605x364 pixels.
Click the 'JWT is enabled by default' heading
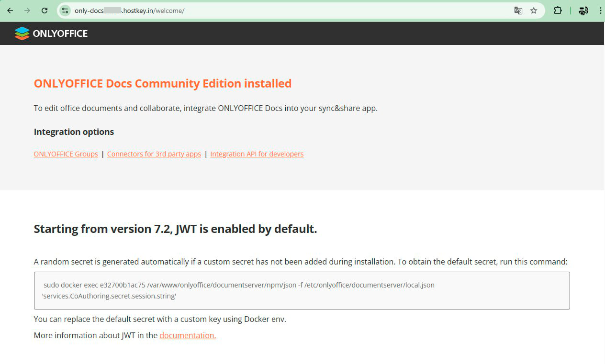(x=175, y=229)
